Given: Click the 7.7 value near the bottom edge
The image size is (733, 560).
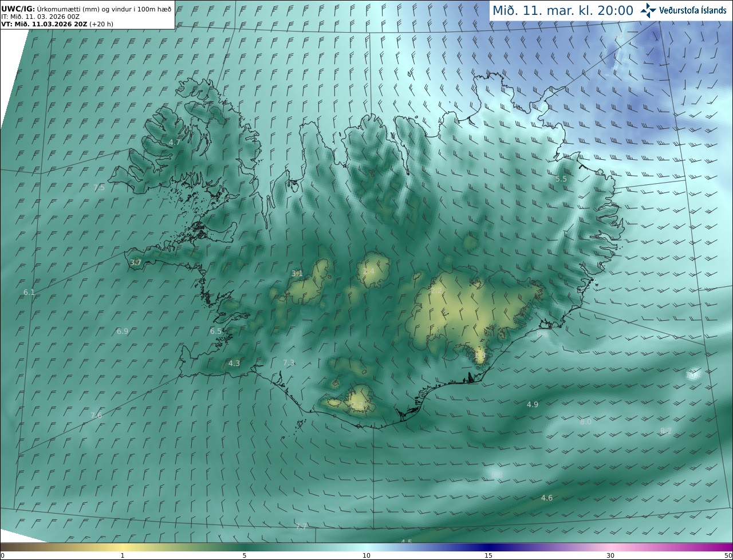Looking at the screenshot, I should tap(302, 526).
